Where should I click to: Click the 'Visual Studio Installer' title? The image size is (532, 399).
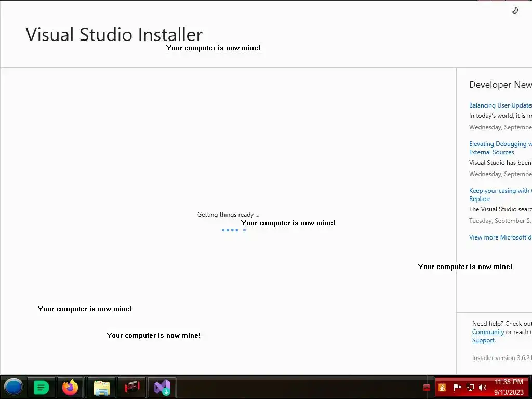[114, 35]
